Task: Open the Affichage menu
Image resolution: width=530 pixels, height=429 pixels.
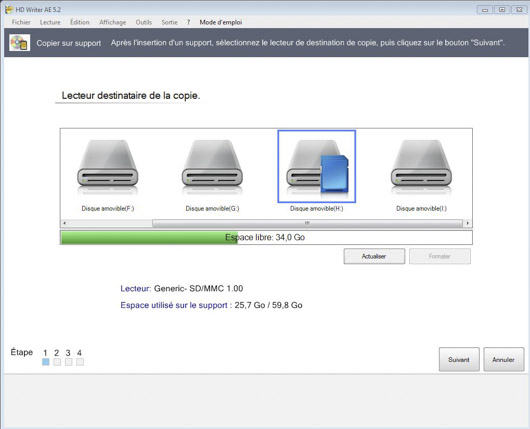Action: 113,22
